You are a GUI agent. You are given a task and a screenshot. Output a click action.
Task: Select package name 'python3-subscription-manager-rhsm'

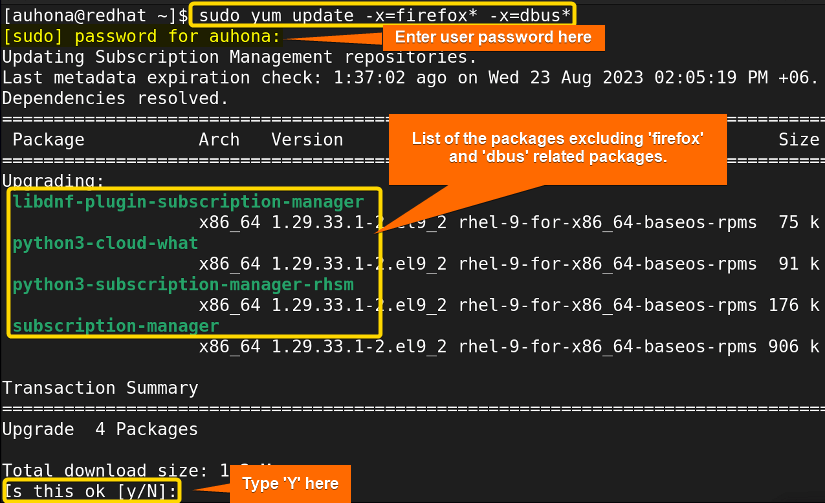(183, 285)
